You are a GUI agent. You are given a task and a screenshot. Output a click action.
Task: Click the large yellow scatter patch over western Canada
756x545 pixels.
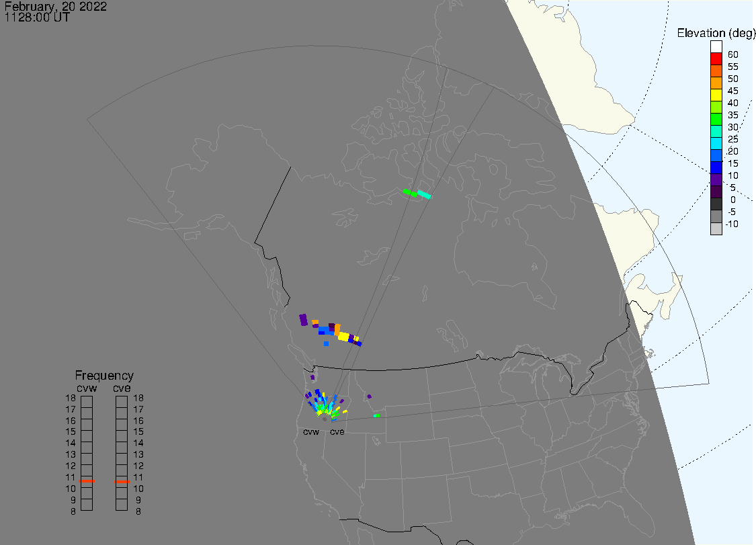[344, 336]
